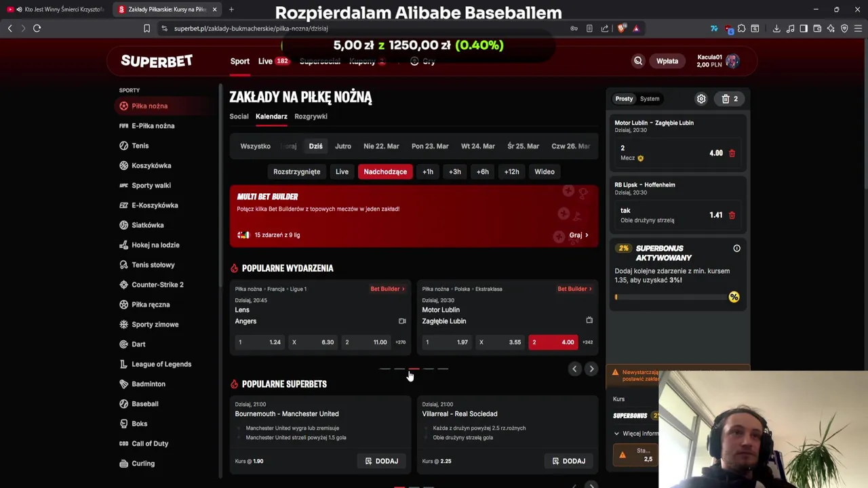Select the Jutro date tab
This screenshot has height=488, width=868.
[343, 146]
